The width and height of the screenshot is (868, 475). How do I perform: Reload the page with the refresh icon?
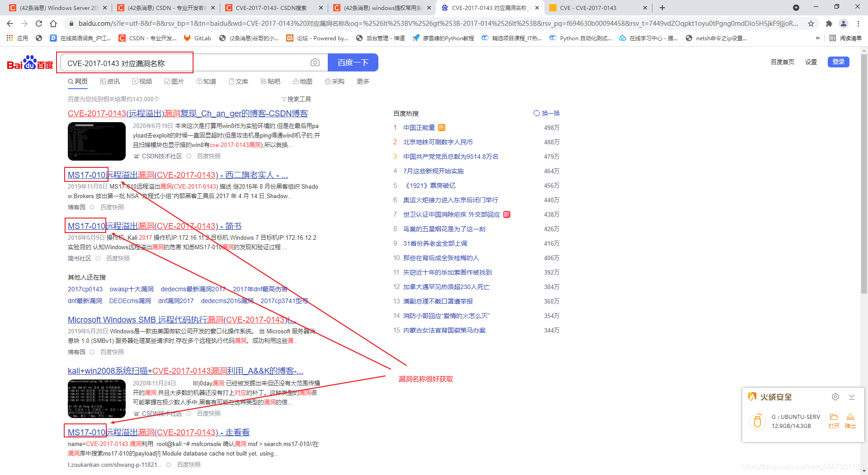coord(39,24)
